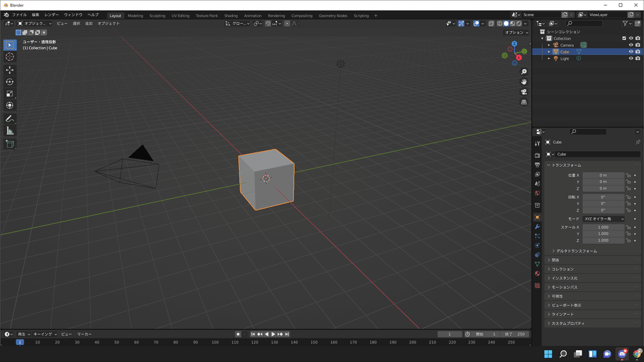Open the View Layer properties tab

pos(537,174)
